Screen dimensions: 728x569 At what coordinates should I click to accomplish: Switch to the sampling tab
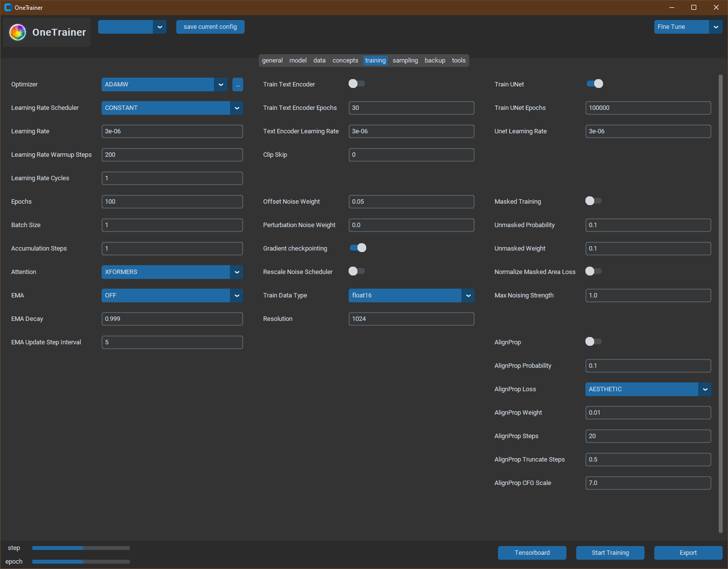tap(405, 60)
